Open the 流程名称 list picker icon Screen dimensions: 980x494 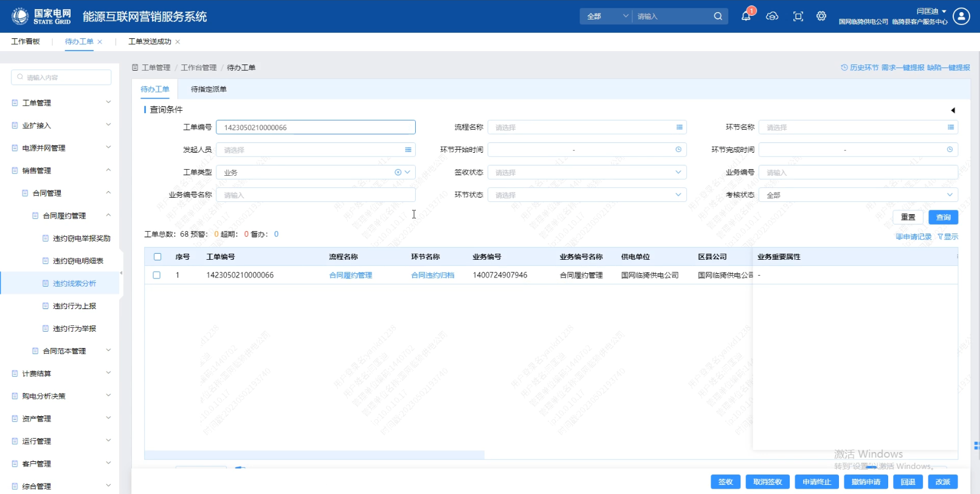[679, 127]
